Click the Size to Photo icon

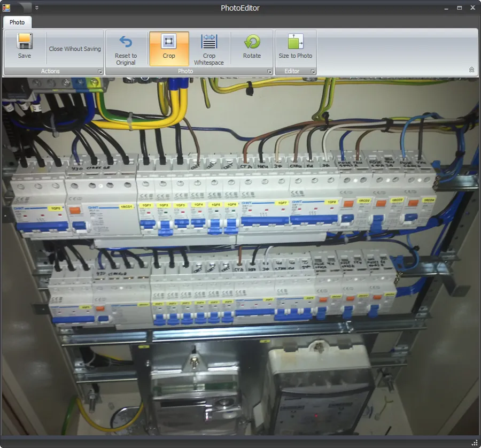click(x=296, y=41)
